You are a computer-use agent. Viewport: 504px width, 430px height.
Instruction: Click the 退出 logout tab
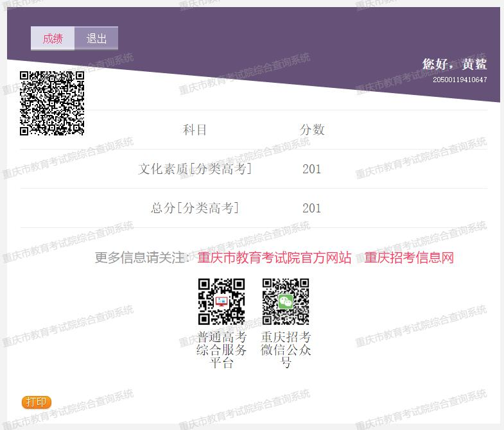pos(96,39)
